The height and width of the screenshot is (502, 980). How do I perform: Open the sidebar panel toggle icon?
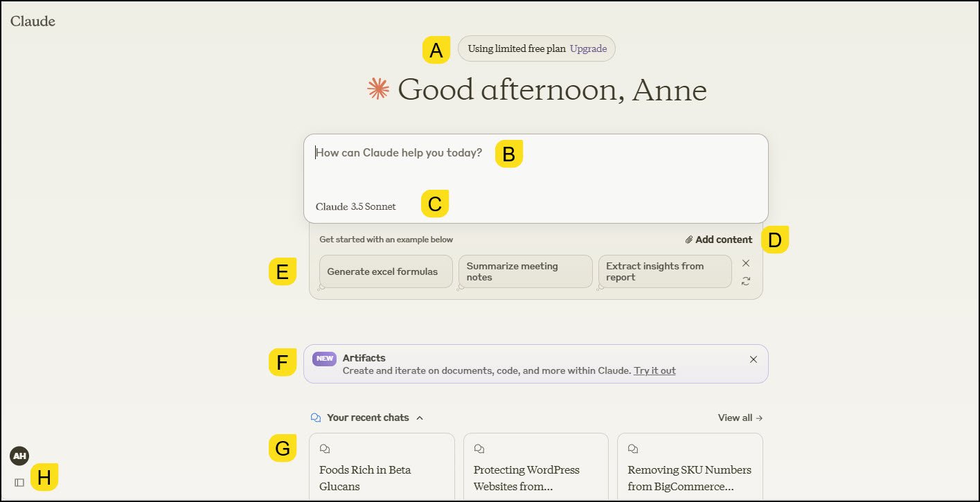point(19,482)
